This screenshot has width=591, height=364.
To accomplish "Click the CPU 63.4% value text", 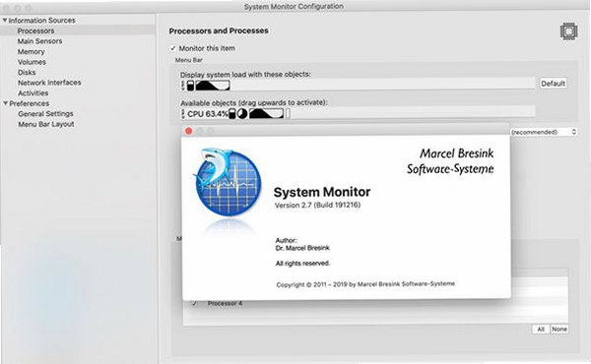I will click(208, 114).
